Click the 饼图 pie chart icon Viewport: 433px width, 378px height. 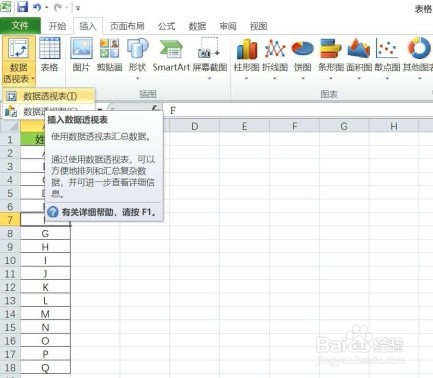pos(303,49)
